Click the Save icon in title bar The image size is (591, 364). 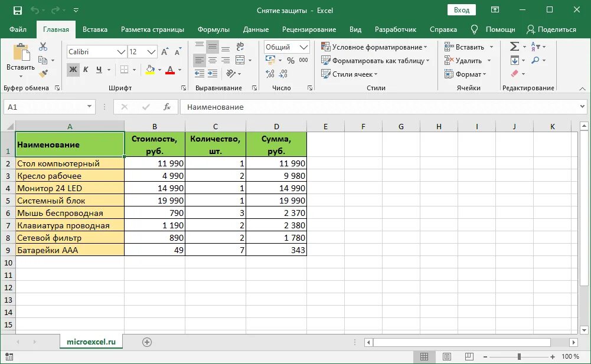[x=17, y=11]
